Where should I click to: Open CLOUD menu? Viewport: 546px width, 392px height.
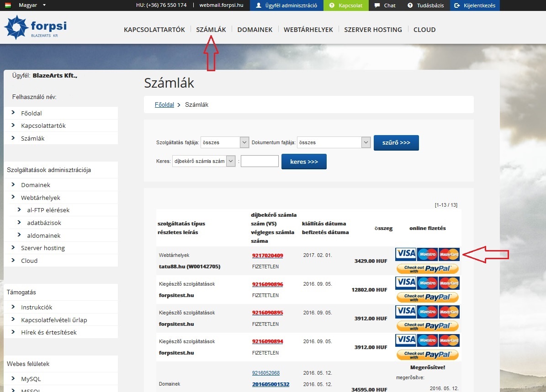pyautogui.click(x=424, y=30)
